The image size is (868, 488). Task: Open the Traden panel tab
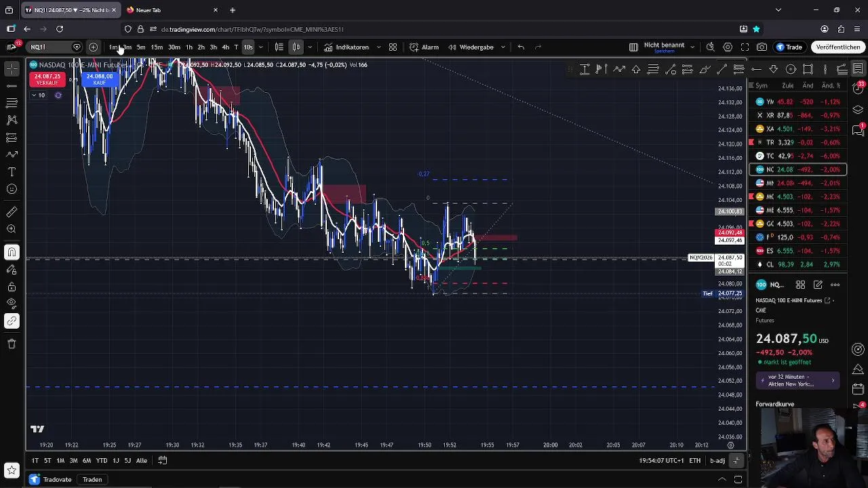[92, 479]
